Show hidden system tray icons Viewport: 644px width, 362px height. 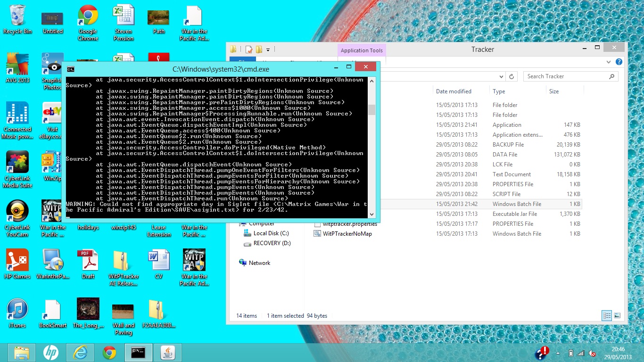(559, 353)
